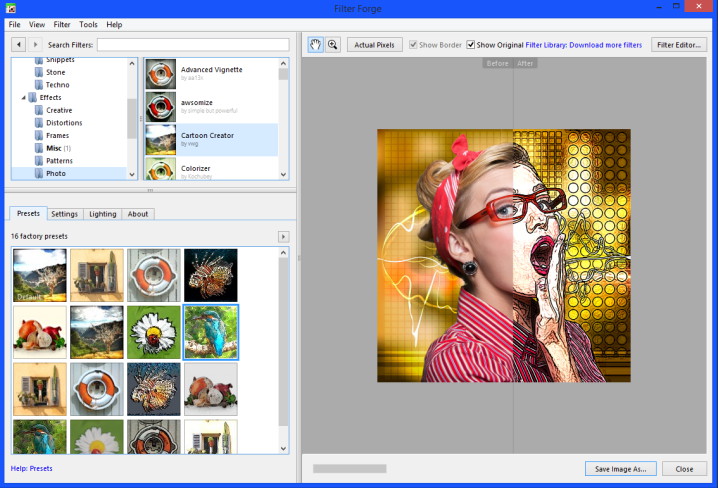Viewport: 718px width, 488px height.
Task: Open the Tools menu
Action: click(88, 25)
